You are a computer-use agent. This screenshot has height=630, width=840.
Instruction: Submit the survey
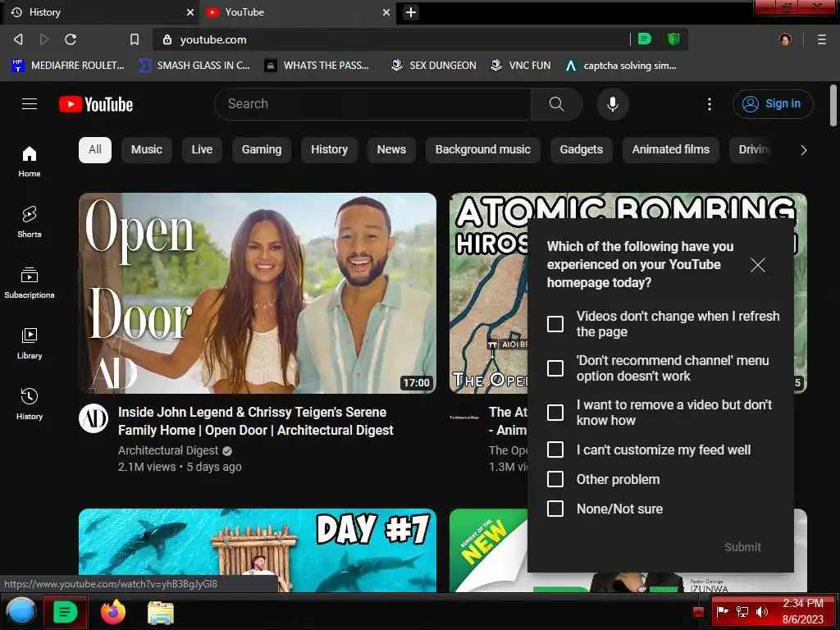[742, 547]
